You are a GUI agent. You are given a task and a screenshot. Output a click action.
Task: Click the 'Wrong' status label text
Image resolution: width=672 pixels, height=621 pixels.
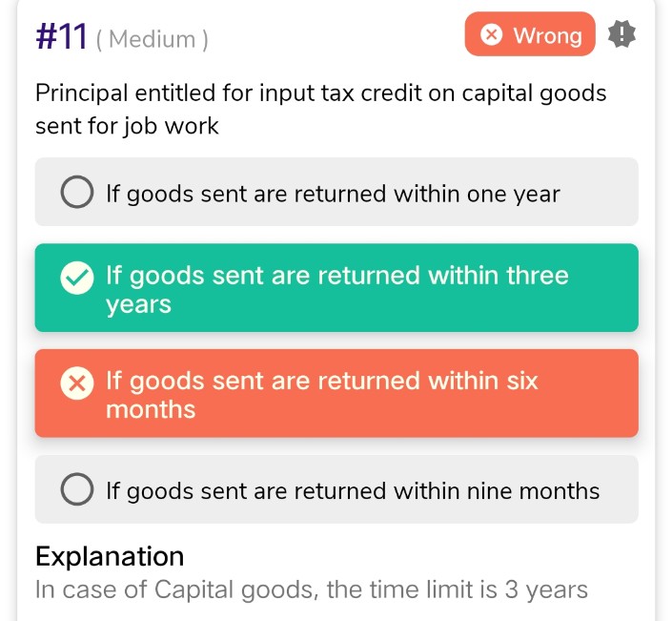pos(547,35)
